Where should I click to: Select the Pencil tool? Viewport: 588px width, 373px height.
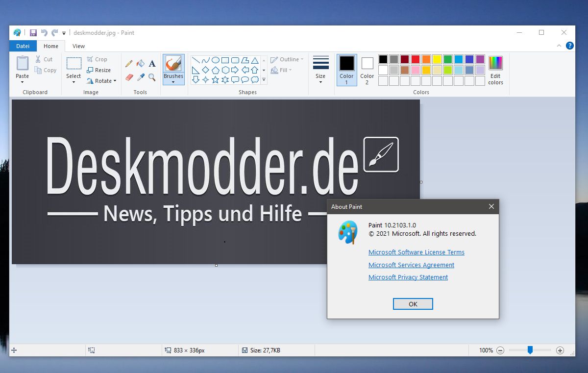click(129, 64)
